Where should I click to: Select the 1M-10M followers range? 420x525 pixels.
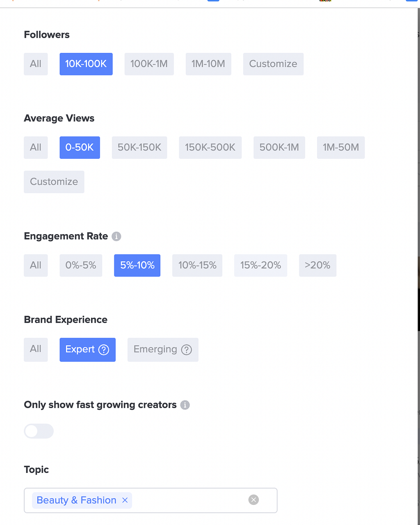point(208,64)
